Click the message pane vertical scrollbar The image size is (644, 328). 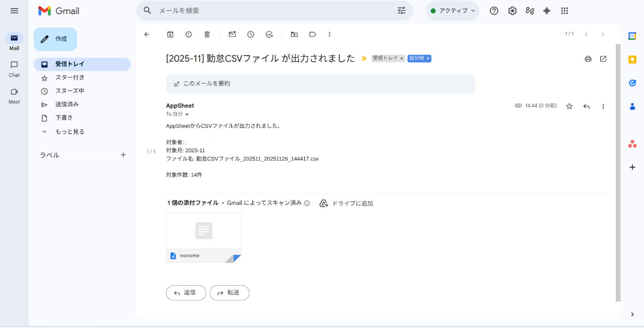[618, 173]
